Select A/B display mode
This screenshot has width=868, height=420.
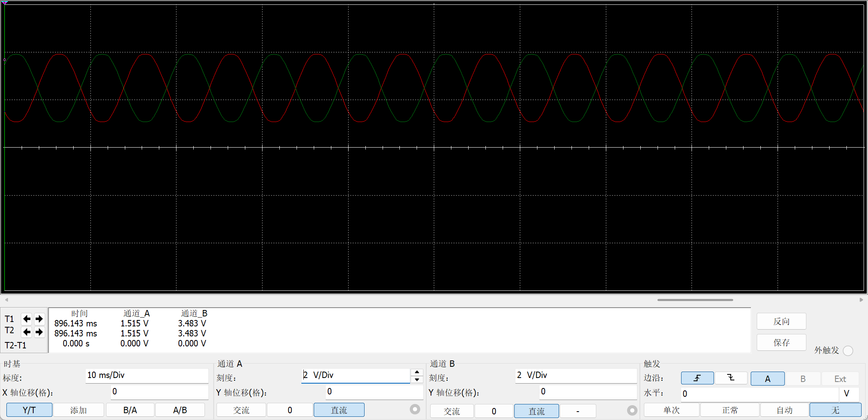click(180, 410)
